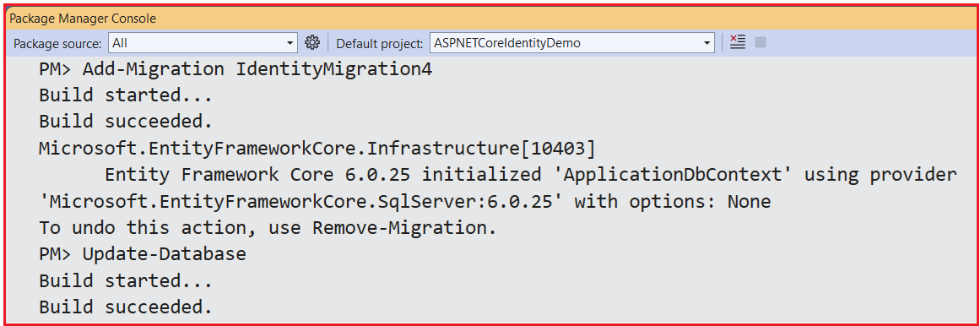Click 'To undo this action, use Remove-Migration.' text
980x326 pixels.
[268, 228]
